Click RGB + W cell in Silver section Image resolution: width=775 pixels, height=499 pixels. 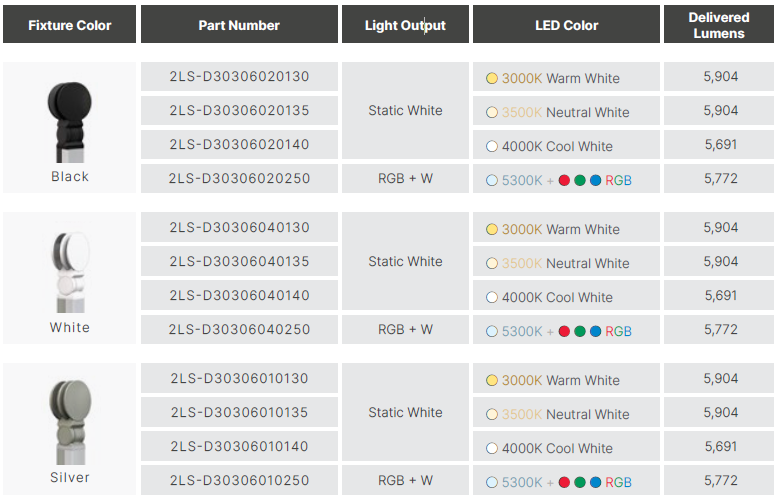pyautogui.click(x=405, y=480)
